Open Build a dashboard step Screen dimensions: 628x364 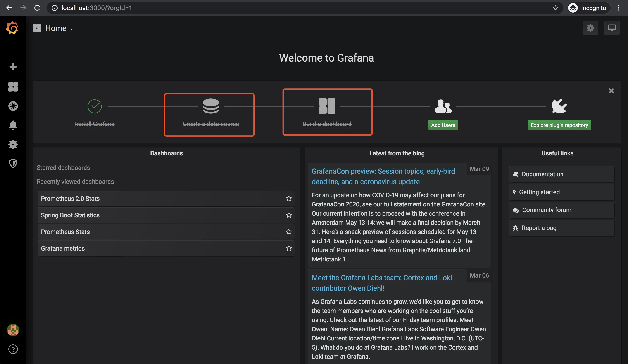pyautogui.click(x=327, y=124)
